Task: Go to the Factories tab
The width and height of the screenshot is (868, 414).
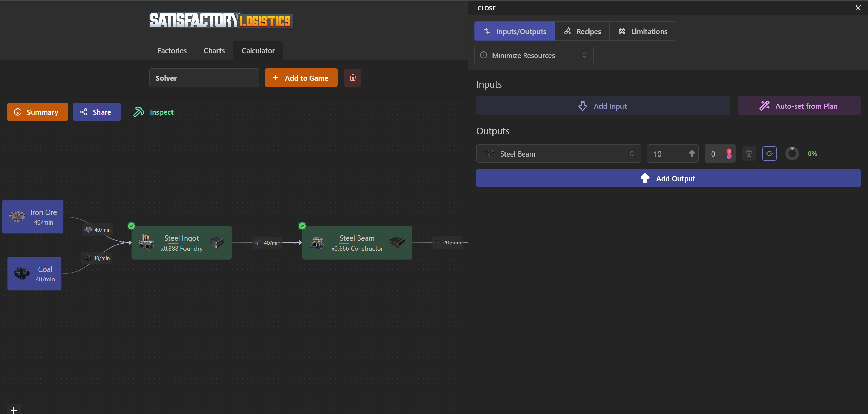Action: (172, 50)
